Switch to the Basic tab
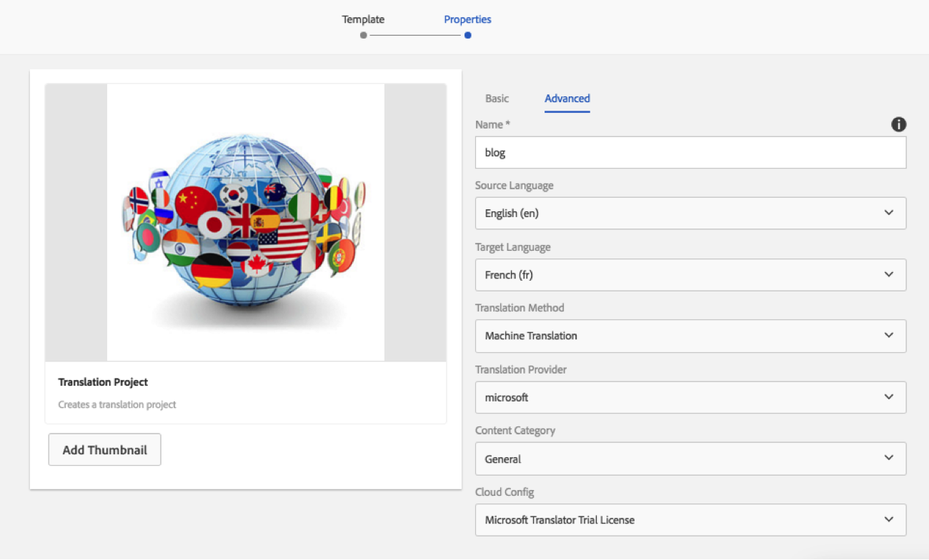The image size is (929, 560). (497, 99)
